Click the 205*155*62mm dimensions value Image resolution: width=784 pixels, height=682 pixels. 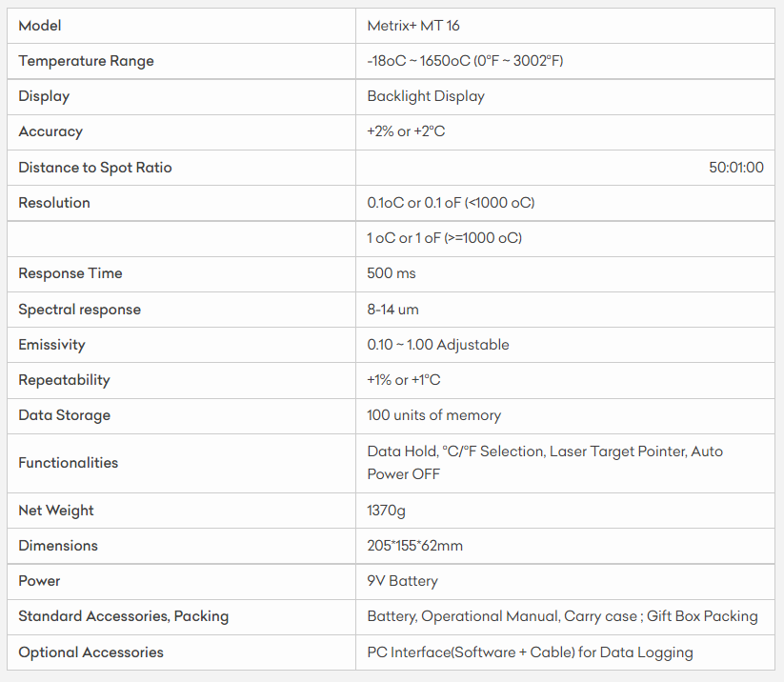click(x=415, y=546)
